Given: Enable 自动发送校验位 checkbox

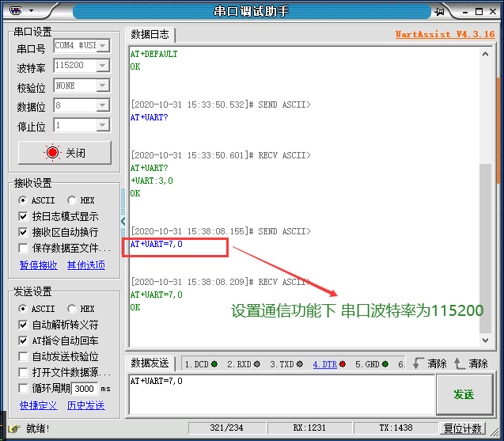Looking at the screenshot, I should coord(23,356).
